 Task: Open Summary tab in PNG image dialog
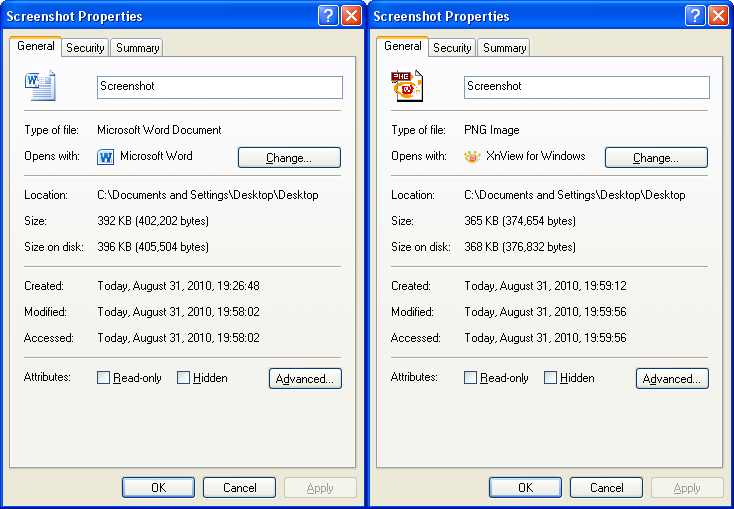tap(504, 48)
